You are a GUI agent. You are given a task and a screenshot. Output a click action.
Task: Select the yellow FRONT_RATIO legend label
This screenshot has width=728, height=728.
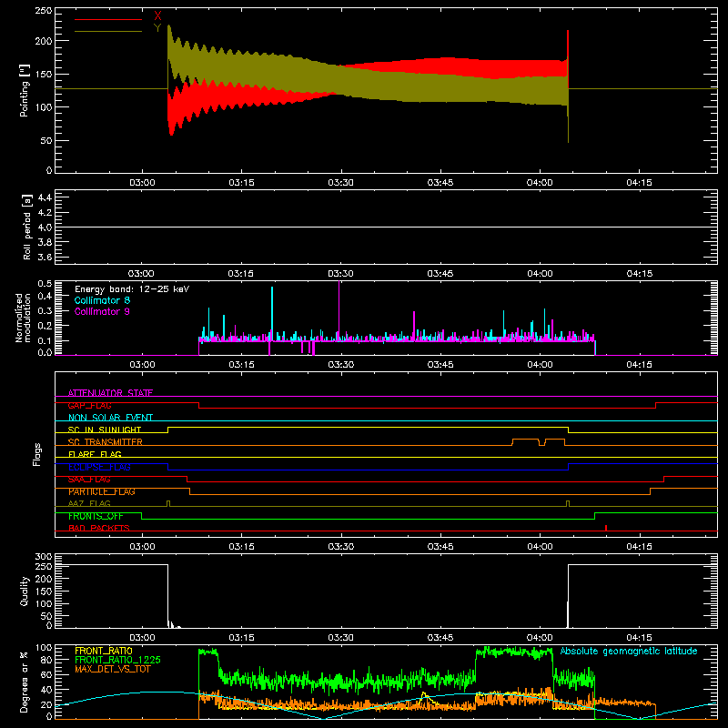coord(104,651)
